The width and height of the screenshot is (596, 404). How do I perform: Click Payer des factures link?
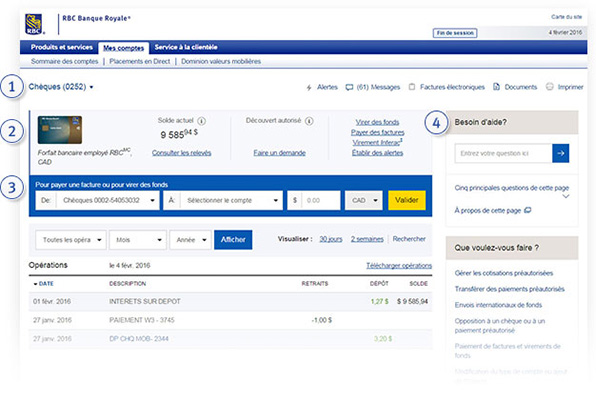click(377, 132)
